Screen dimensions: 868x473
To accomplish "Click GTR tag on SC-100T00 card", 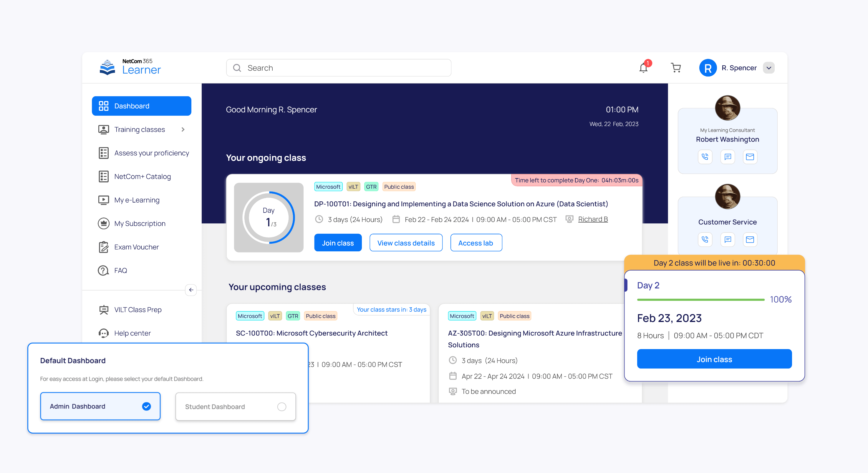I will [x=293, y=316].
